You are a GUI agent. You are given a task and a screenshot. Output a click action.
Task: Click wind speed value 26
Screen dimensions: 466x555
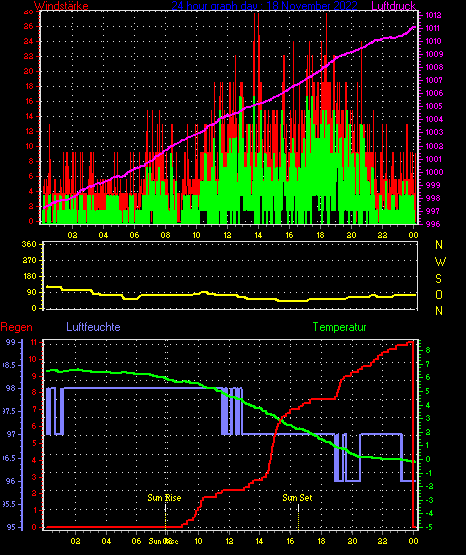coord(29,27)
